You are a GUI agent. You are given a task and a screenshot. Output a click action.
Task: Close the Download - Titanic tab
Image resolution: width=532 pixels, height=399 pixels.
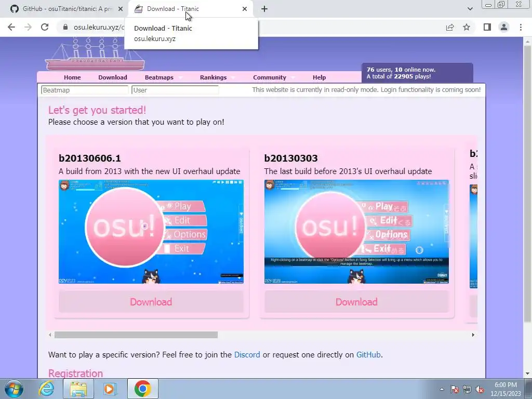[x=245, y=9]
